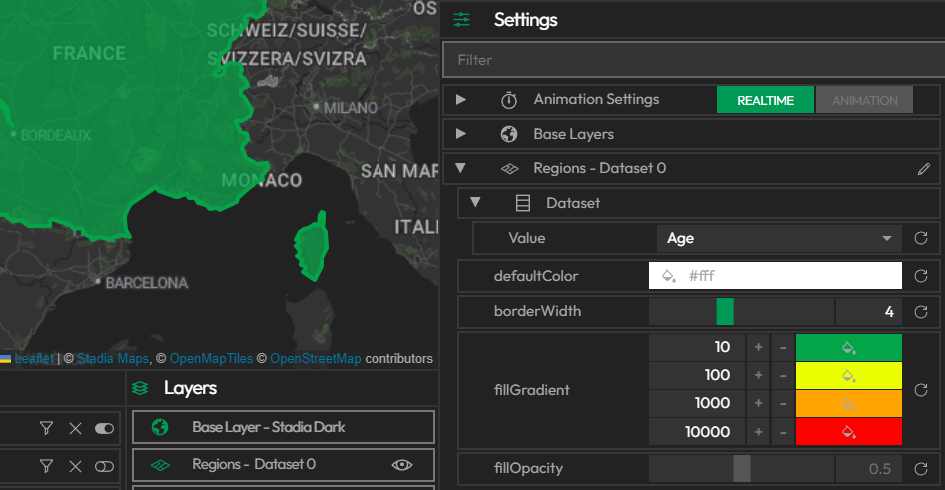Click the plus button on gradient stop 10

[x=758, y=348]
